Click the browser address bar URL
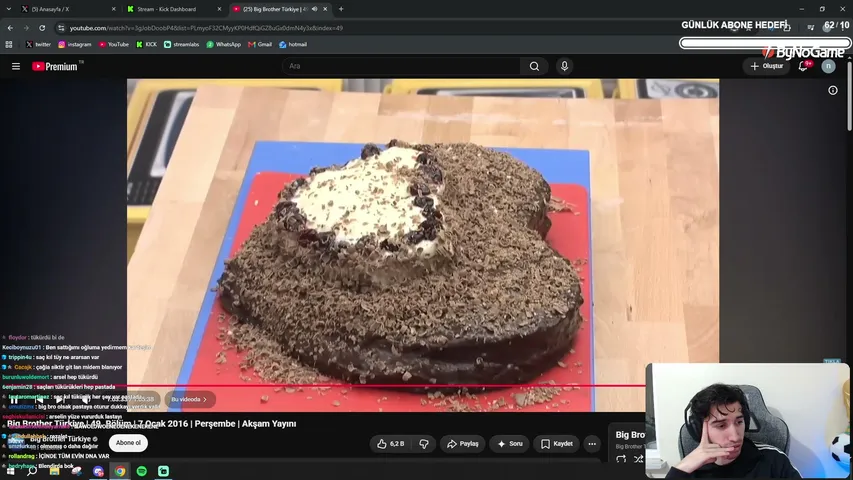 click(206, 28)
